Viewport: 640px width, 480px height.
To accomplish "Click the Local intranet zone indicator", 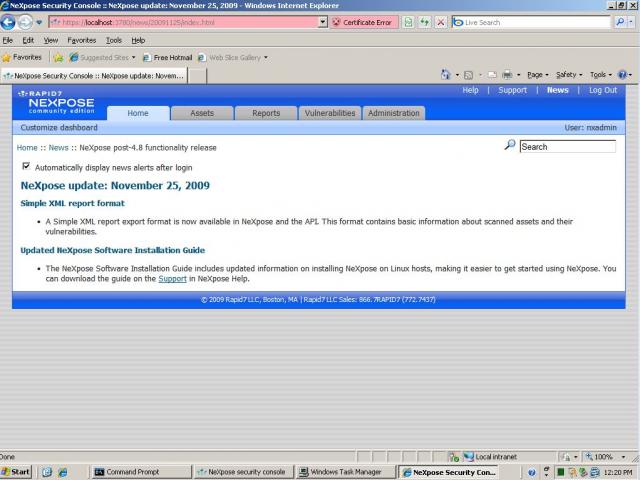I will click(x=491, y=457).
